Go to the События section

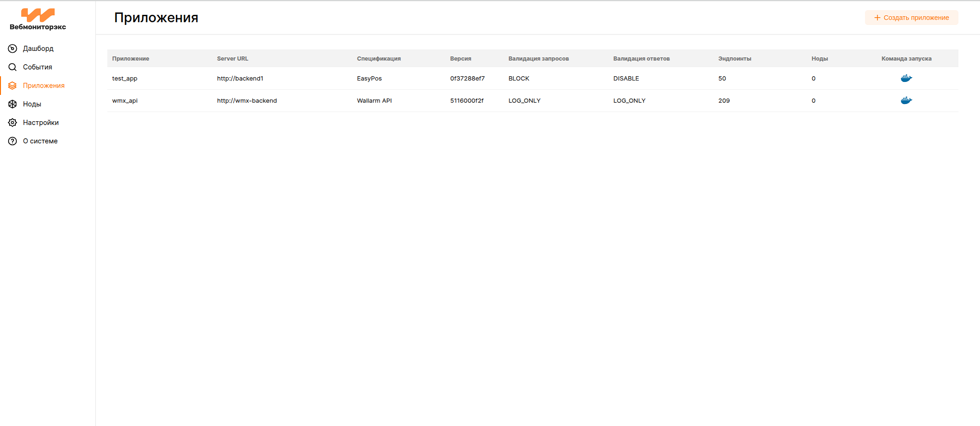pyautogui.click(x=37, y=67)
